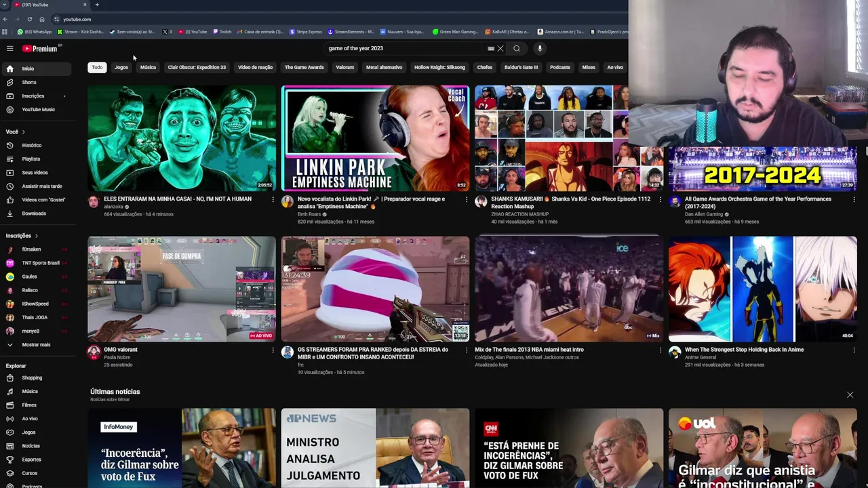Expand the Inscrições section header chevron
868x488 pixels.
[36, 235]
